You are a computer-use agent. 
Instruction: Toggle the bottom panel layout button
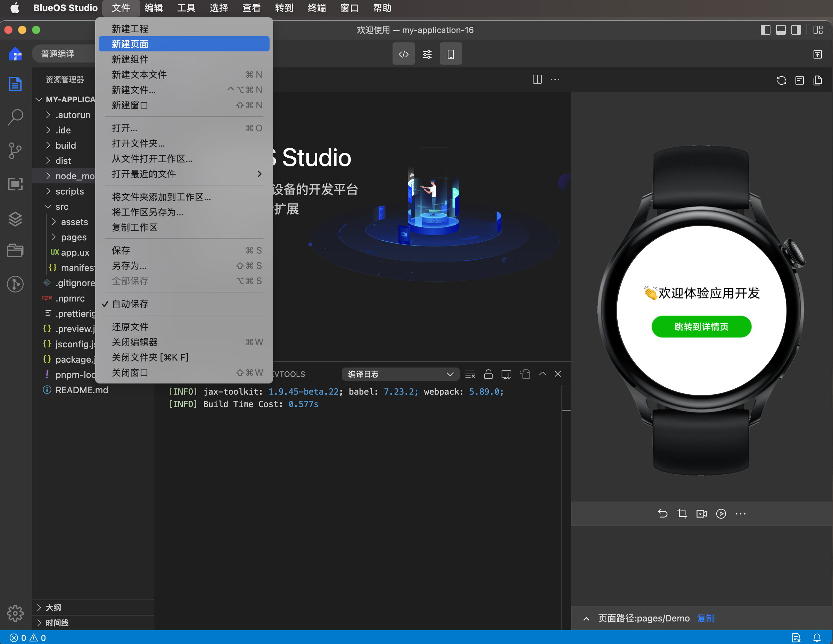coord(780,30)
